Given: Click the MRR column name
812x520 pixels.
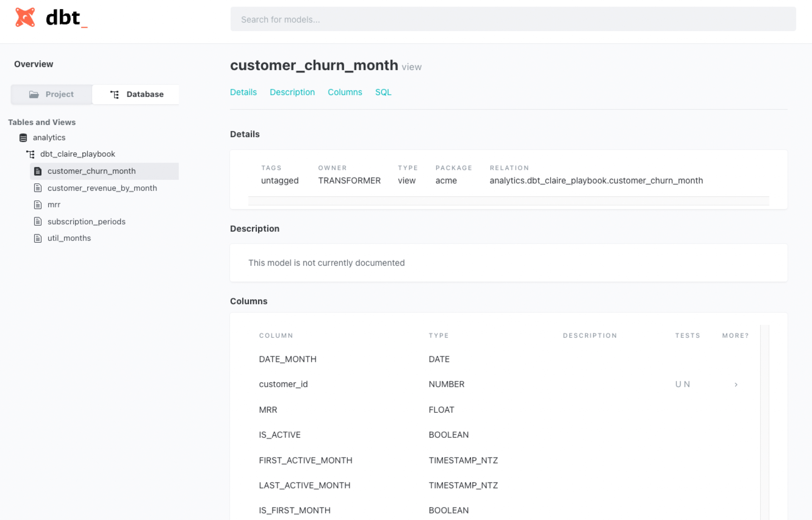Looking at the screenshot, I should [x=268, y=410].
